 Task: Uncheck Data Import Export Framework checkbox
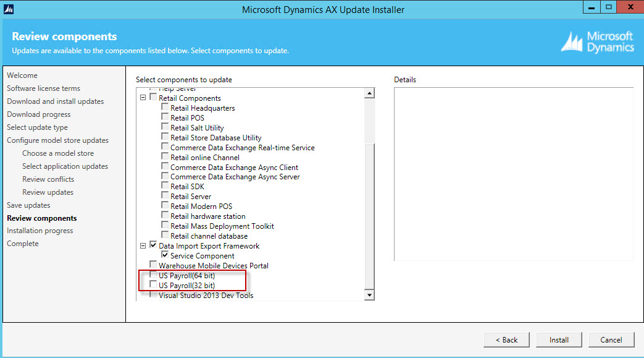click(x=153, y=245)
